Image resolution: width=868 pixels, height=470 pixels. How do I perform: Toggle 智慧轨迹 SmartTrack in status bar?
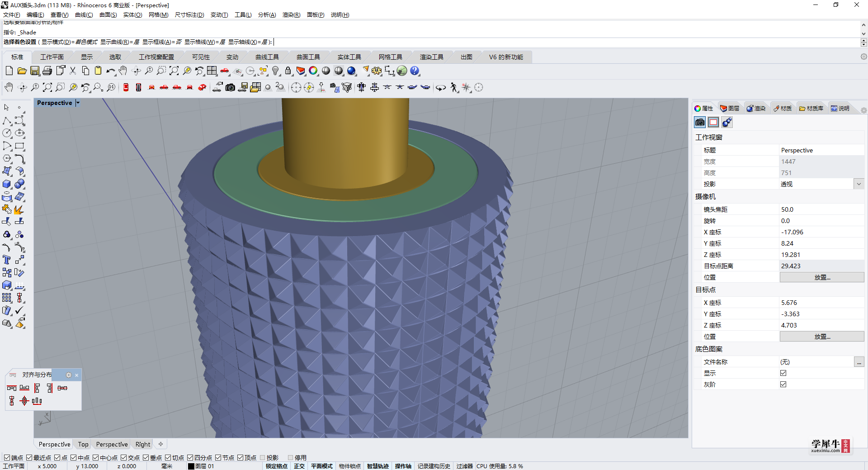tap(378, 466)
